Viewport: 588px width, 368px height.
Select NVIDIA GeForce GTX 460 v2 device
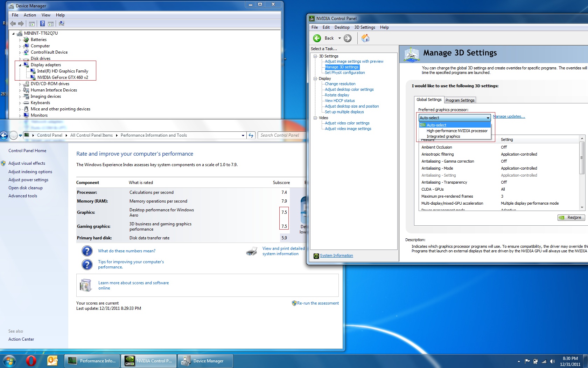pyautogui.click(x=63, y=77)
